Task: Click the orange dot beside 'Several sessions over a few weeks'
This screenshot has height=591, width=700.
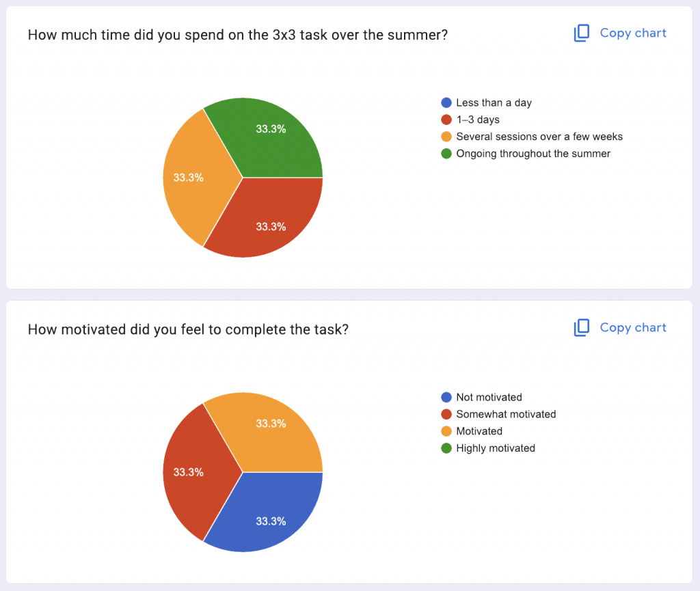Action: 446,137
